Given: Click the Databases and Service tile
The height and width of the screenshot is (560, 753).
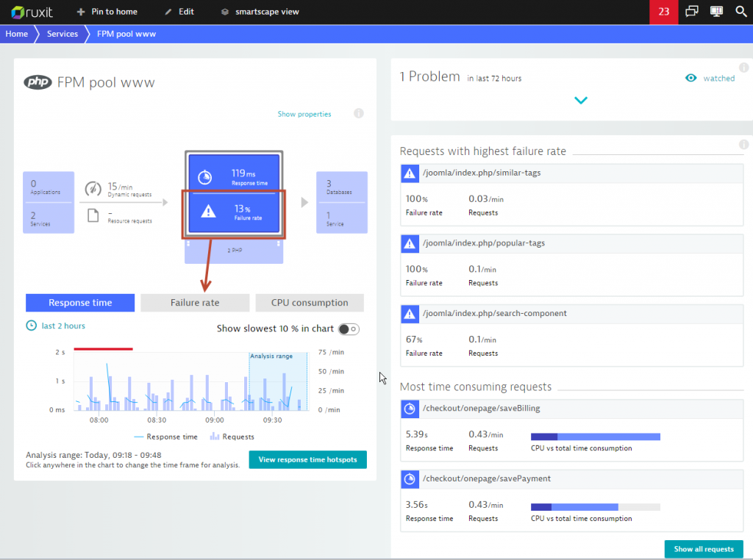Looking at the screenshot, I should (342, 203).
